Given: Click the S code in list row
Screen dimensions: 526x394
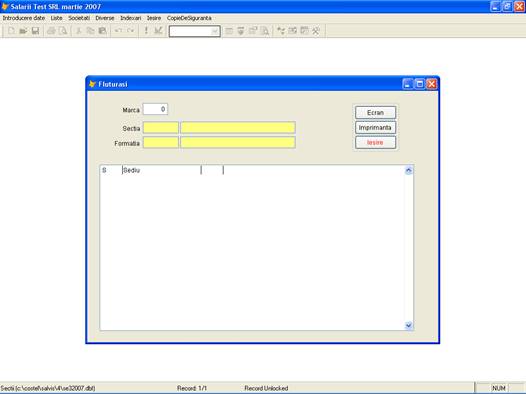Looking at the screenshot, I should point(104,170).
